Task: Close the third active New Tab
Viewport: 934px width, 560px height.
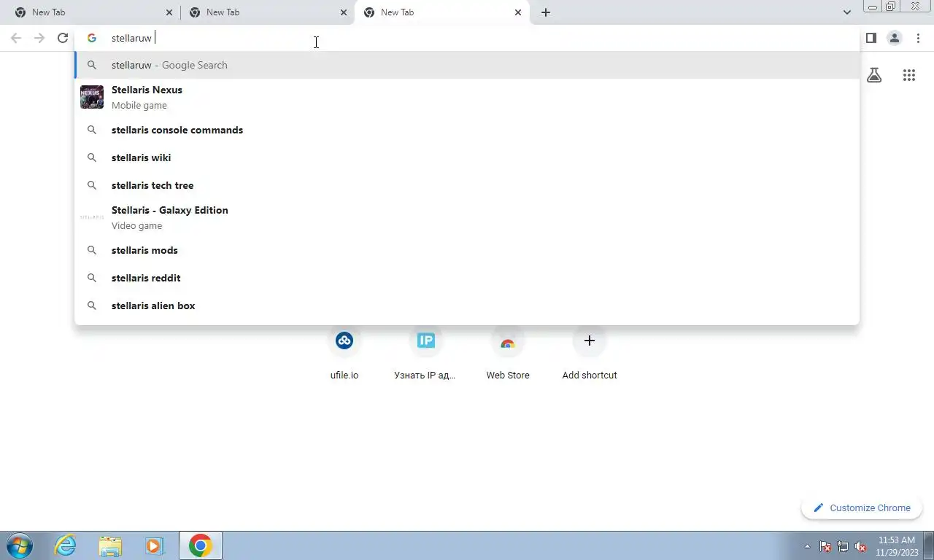Action: click(518, 12)
